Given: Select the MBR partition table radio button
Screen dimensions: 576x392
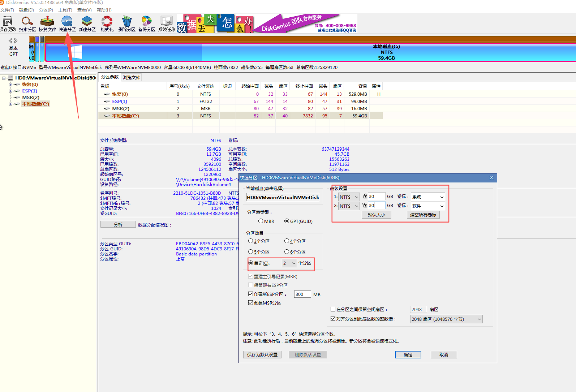Looking at the screenshot, I should pyautogui.click(x=261, y=221).
